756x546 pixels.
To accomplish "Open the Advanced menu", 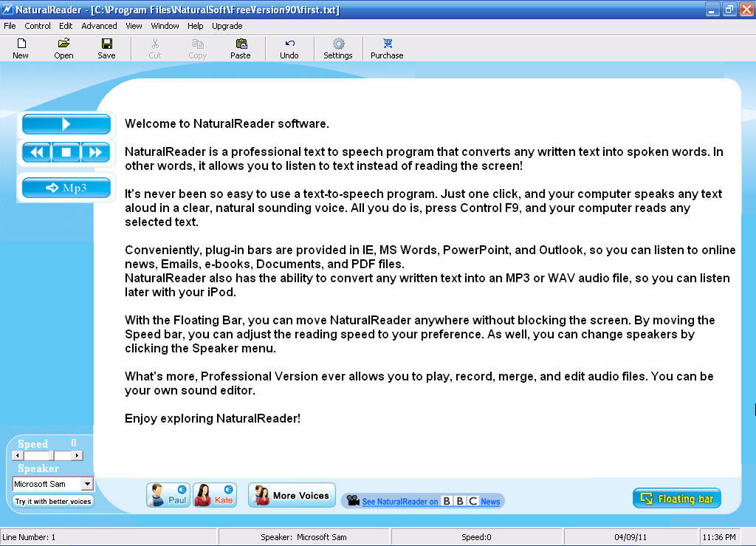I will click(99, 26).
